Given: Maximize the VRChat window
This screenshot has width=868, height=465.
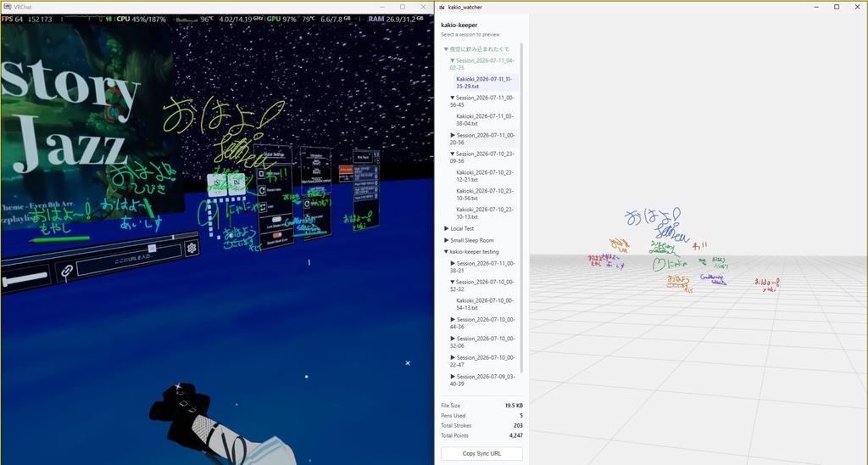Looking at the screenshot, I should tap(403, 7).
